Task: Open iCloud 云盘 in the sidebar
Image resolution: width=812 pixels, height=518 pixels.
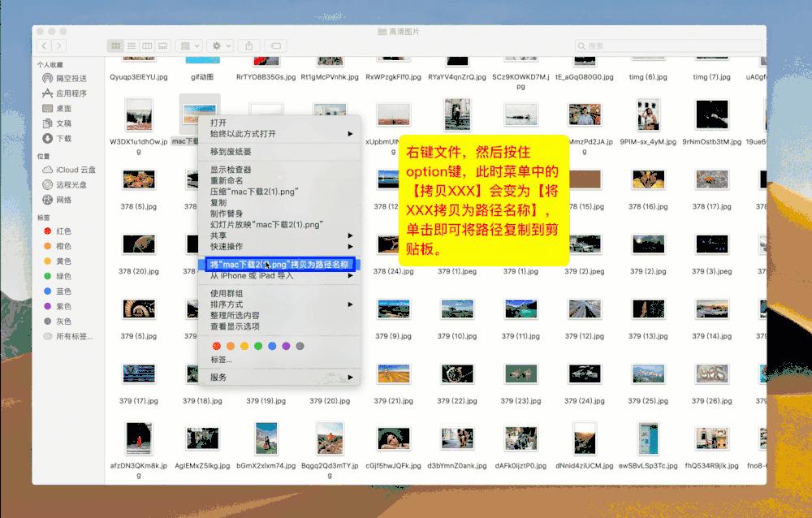Action: coord(69,170)
